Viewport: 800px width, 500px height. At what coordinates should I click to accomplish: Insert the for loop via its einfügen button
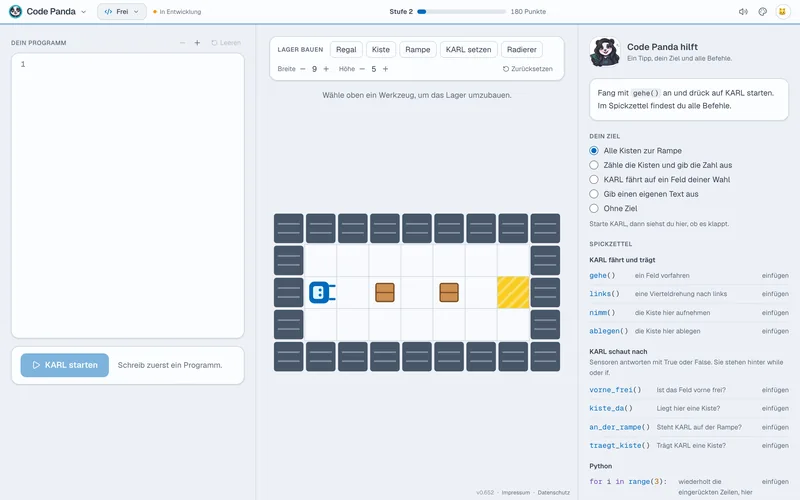click(x=775, y=482)
